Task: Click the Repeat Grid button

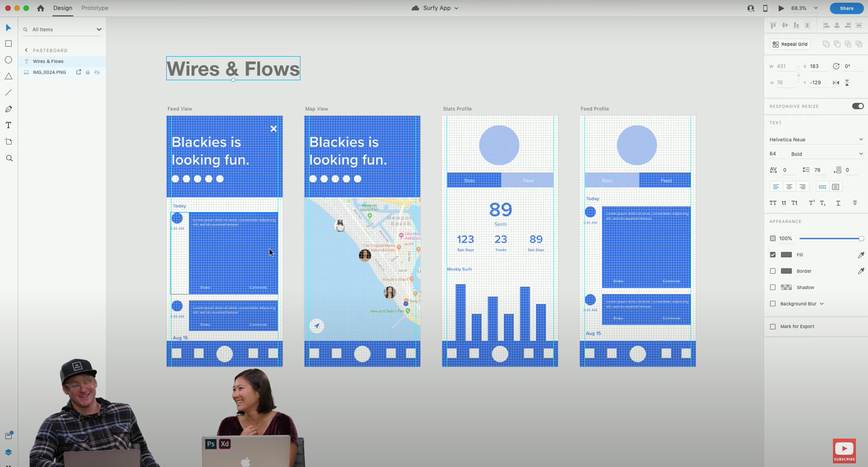Action: [x=790, y=44]
